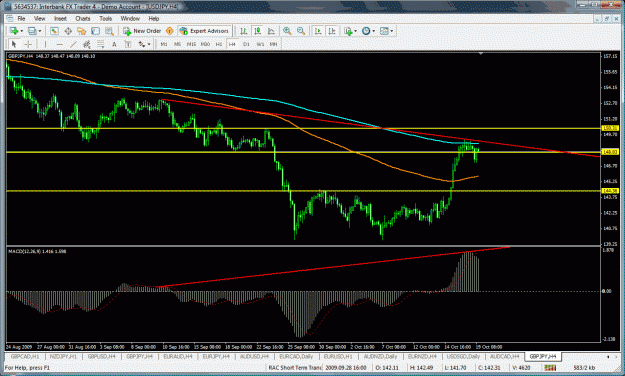Switch to M1 timeframe

[x=164, y=44]
